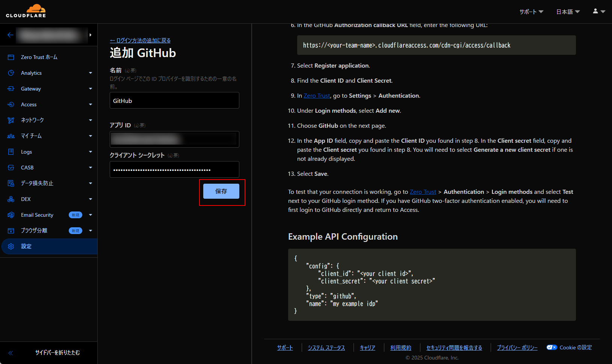Click the ブラウザ分離 browser icon

pos(11,231)
